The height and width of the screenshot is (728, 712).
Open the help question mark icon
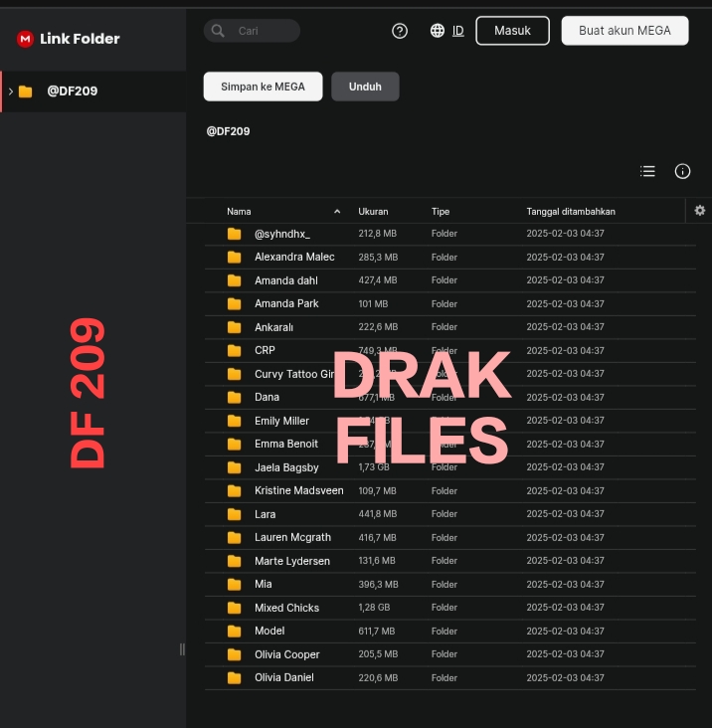[x=400, y=31]
